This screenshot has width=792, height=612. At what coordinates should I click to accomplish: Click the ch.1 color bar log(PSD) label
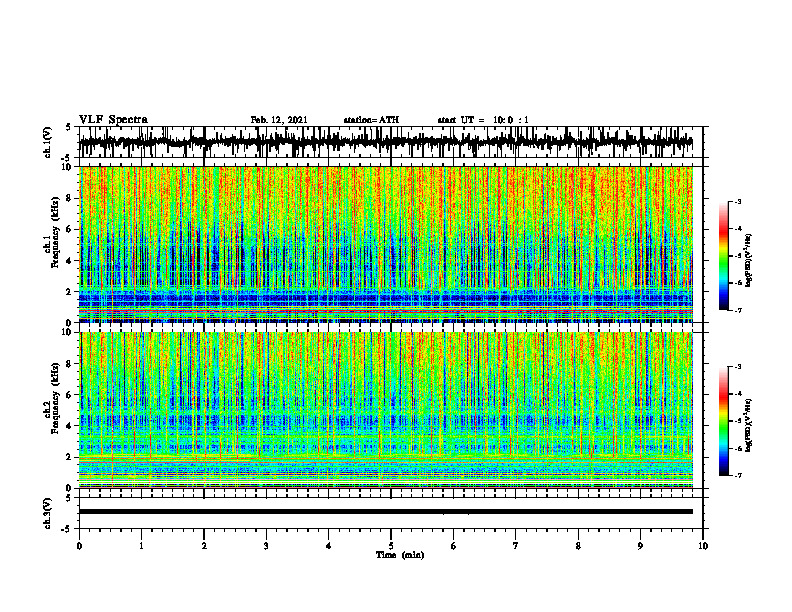coord(748,260)
